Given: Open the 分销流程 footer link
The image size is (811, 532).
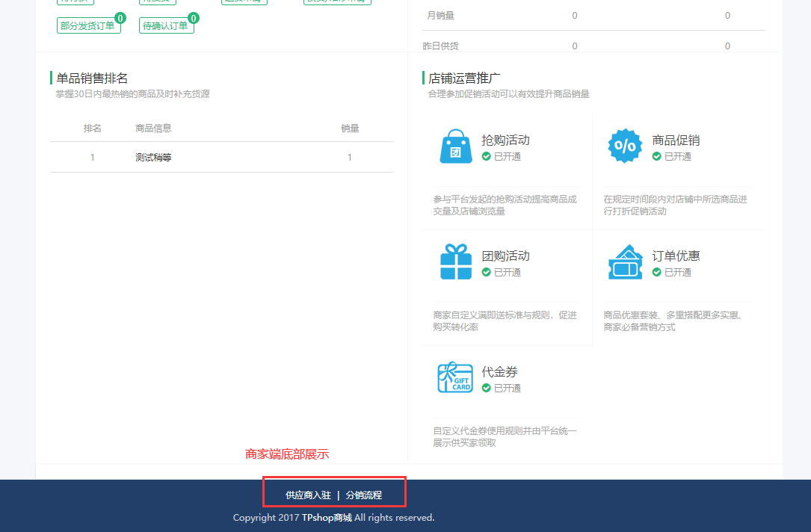Looking at the screenshot, I should tap(364, 495).
